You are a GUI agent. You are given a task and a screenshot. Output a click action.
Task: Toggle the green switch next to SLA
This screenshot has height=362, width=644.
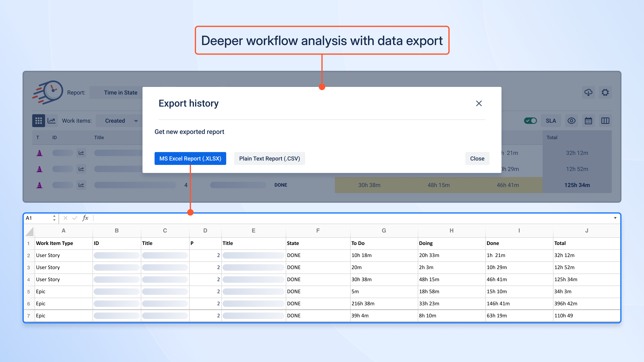pyautogui.click(x=530, y=121)
